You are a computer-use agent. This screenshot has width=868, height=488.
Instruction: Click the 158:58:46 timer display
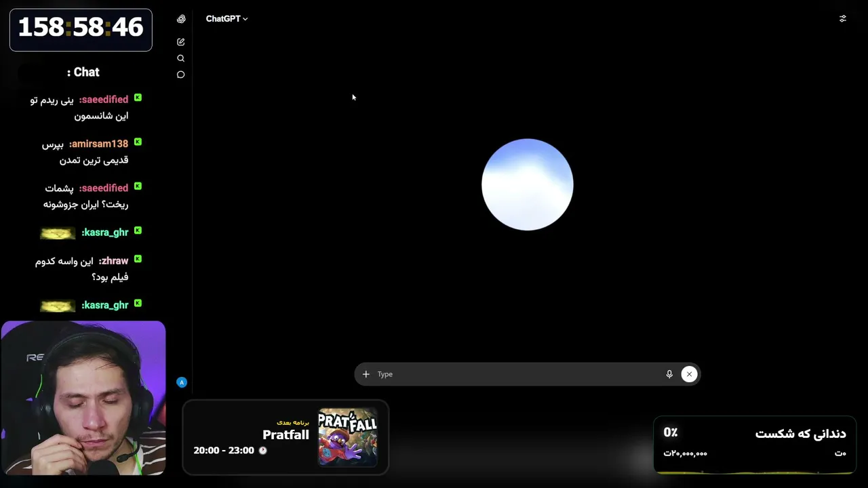click(x=81, y=28)
